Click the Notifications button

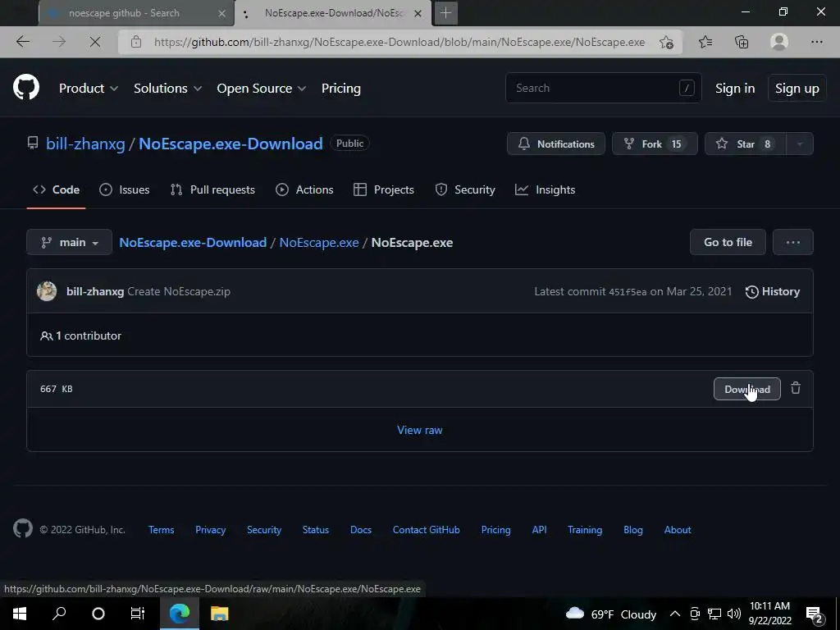(556, 144)
